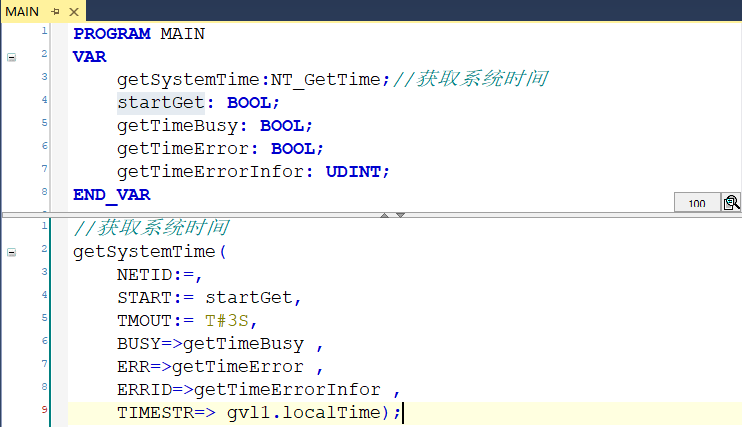Click the ERRID parameter name
The height and width of the screenshot is (427, 742).
[x=144, y=390]
